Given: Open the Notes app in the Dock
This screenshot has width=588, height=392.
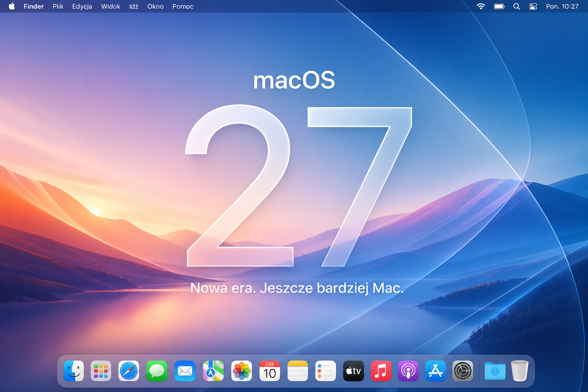Looking at the screenshot, I should pos(298,371).
